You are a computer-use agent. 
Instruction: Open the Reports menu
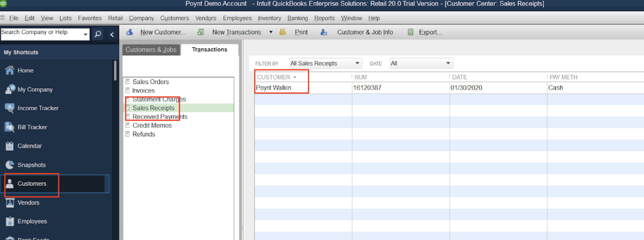(x=324, y=18)
